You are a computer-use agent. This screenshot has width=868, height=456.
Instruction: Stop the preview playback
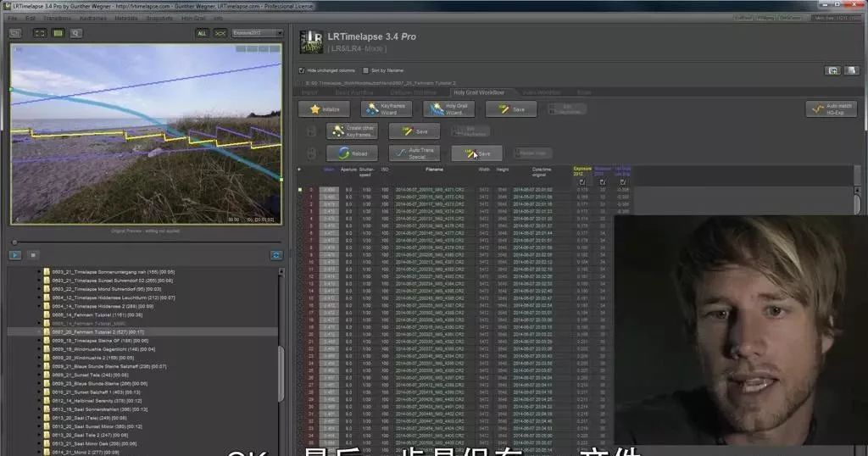pos(33,255)
